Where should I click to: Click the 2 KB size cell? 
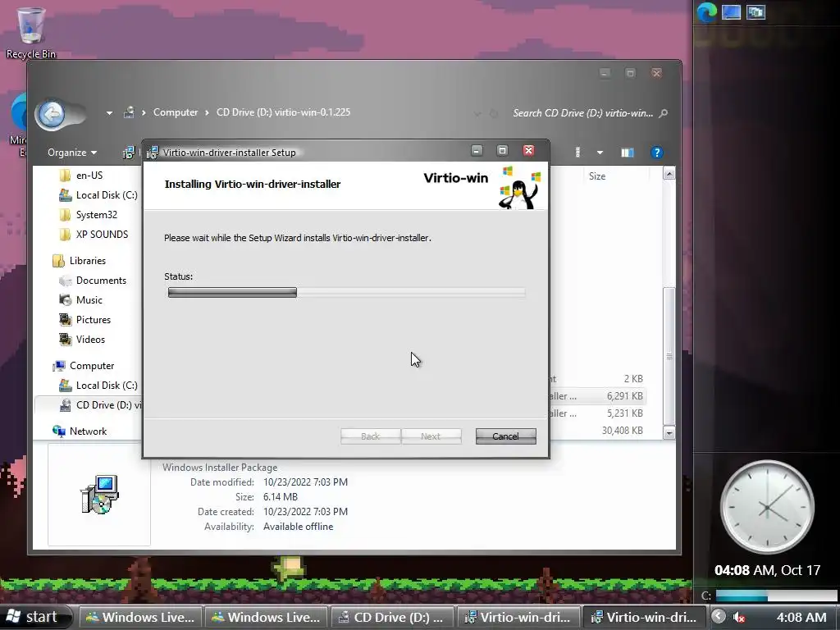633,379
